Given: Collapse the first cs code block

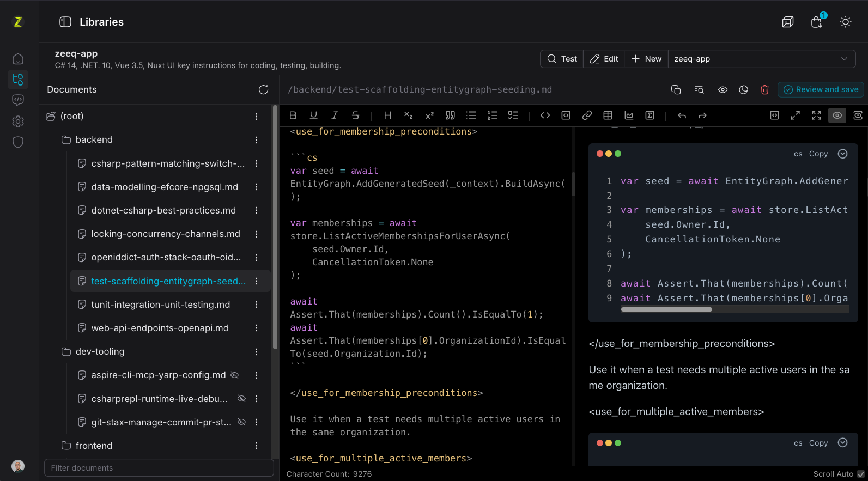Looking at the screenshot, I should click(x=842, y=154).
